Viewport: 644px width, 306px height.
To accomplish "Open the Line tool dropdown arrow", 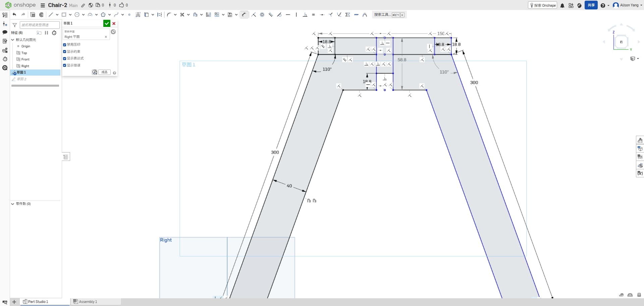I will pos(57,14).
